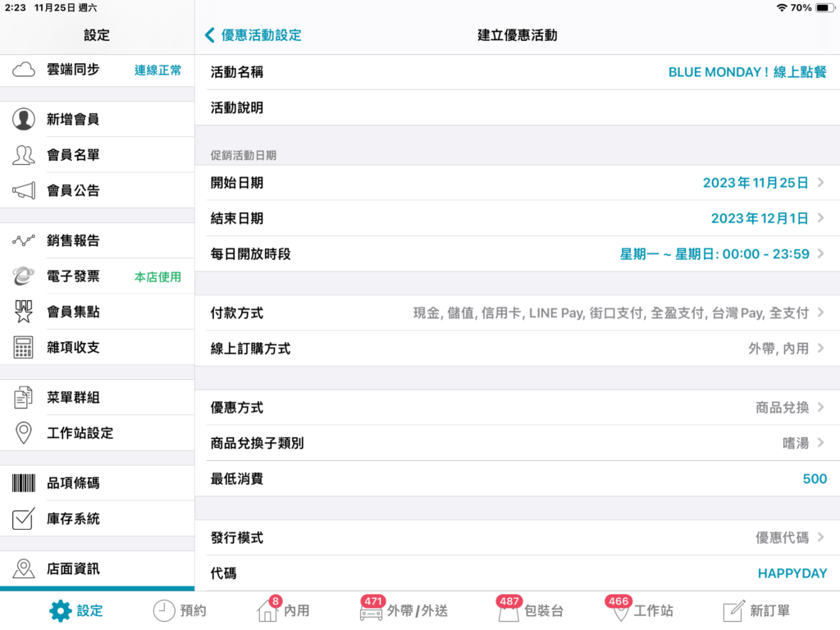Go back to 優惠活動設定

[253, 35]
